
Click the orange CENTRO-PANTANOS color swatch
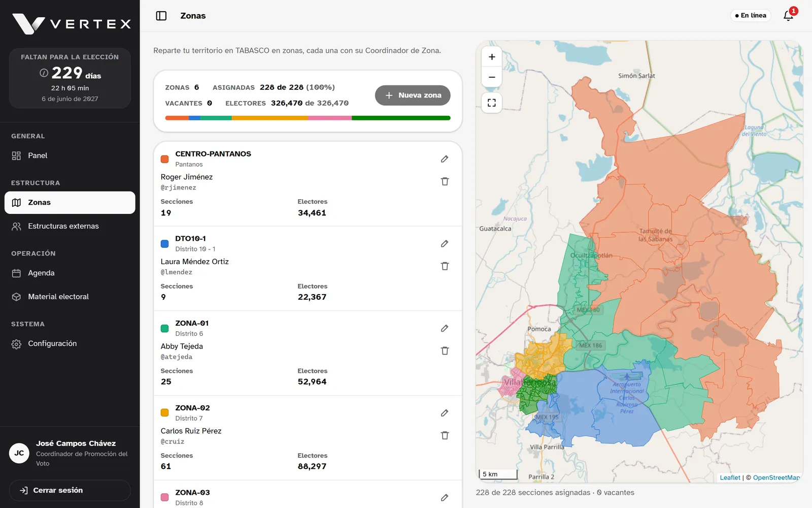165,159
